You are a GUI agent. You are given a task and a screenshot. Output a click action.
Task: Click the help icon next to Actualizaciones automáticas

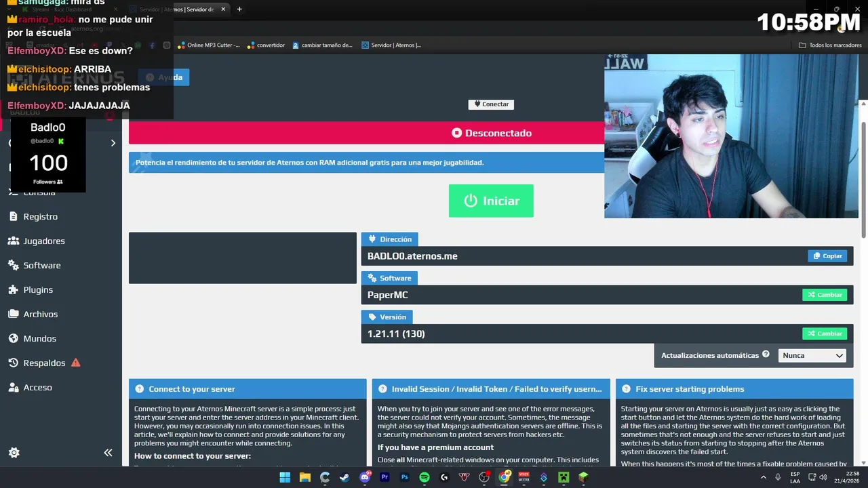point(766,354)
